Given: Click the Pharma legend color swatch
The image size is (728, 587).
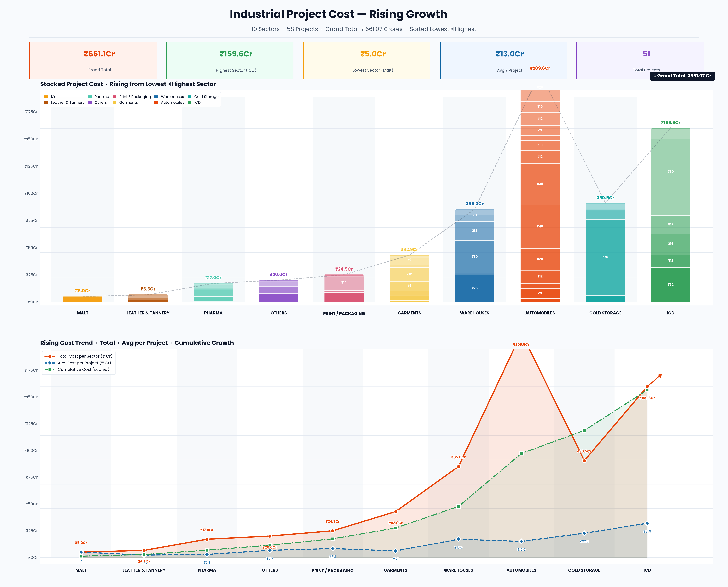Looking at the screenshot, I should 90,97.
